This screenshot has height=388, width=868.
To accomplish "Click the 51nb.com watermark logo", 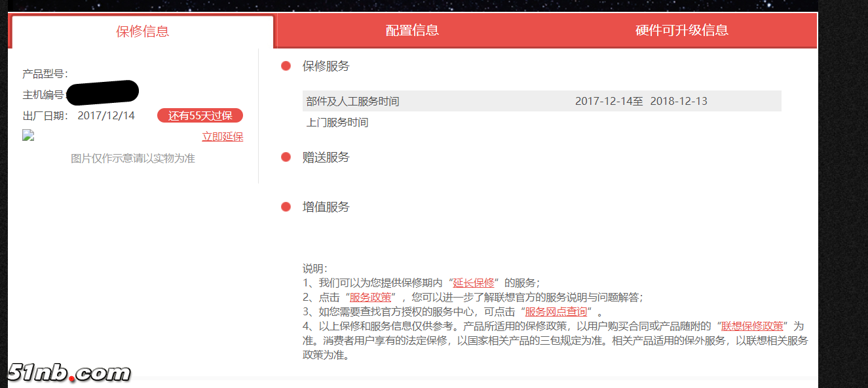I will click(x=69, y=373).
